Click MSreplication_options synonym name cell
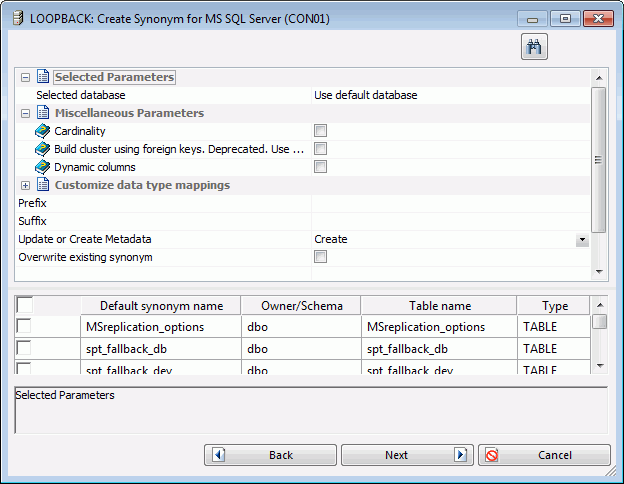This screenshot has height=484, width=624. click(161, 327)
